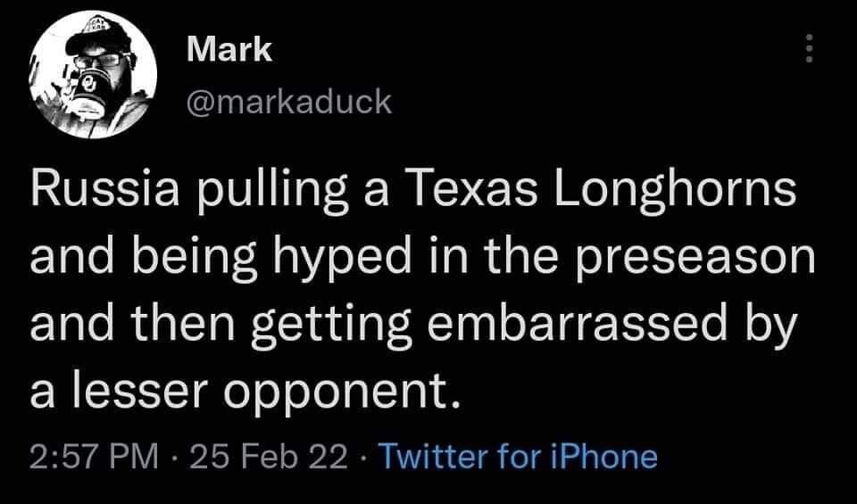Image resolution: width=857 pixels, height=504 pixels.
Task: Click the mug in the profile photo
Action: point(89,90)
